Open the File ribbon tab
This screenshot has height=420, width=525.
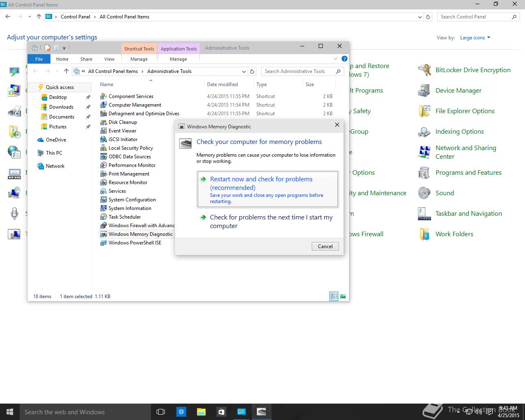[39, 59]
